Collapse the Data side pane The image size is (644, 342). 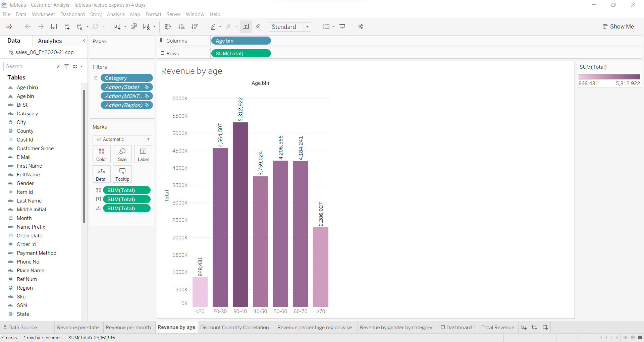(x=84, y=41)
